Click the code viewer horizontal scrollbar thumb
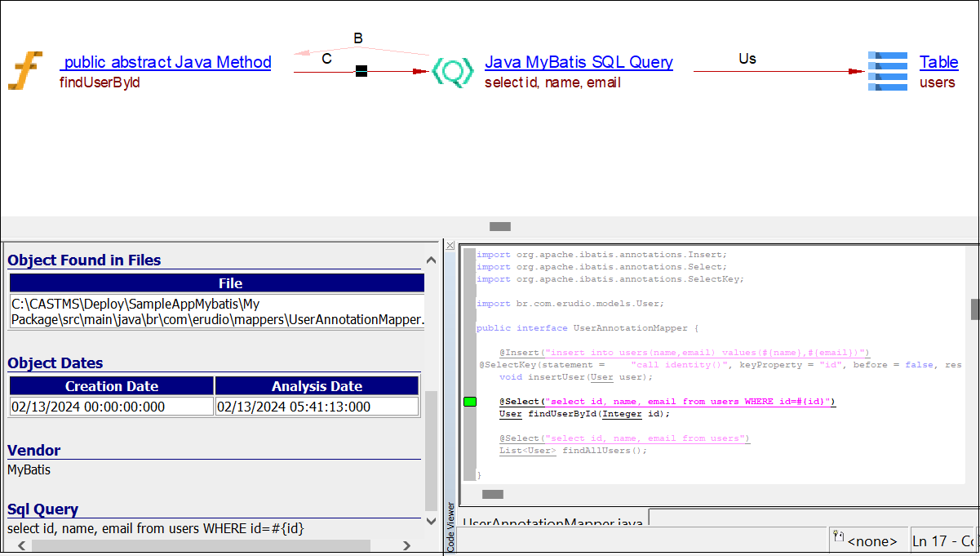This screenshot has height=556, width=980. point(493,494)
